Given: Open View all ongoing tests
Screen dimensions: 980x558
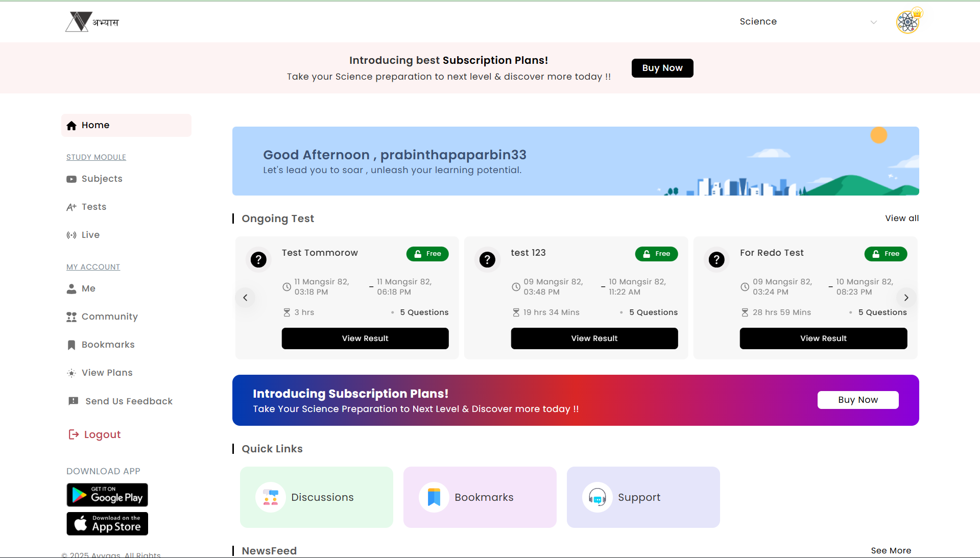Looking at the screenshot, I should click(901, 218).
